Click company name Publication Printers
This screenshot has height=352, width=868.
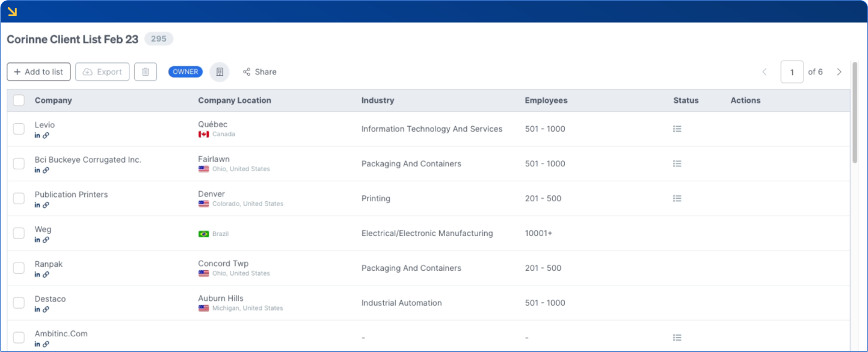[x=72, y=195]
